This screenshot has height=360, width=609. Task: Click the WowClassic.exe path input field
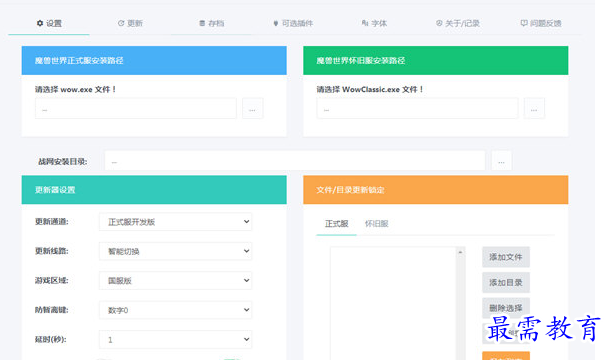(417, 108)
